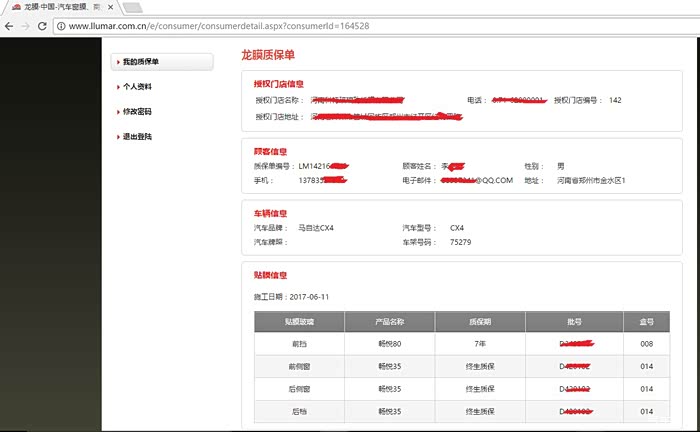Viewport: 700px width, 432px height.
Task: Click the site info icon in address bar
Action: (x=62, y=25)
